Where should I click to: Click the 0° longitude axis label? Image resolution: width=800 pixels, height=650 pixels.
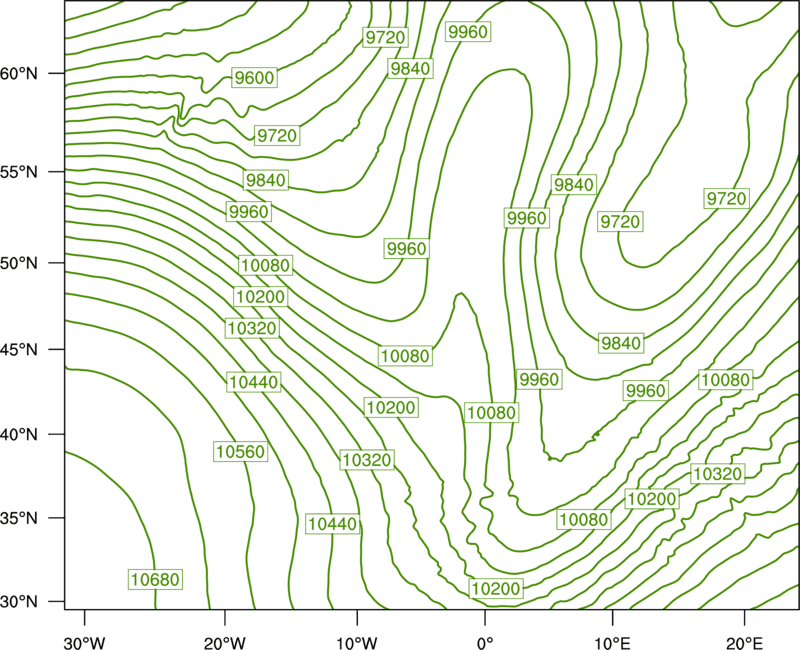click(x=485, y=642)
